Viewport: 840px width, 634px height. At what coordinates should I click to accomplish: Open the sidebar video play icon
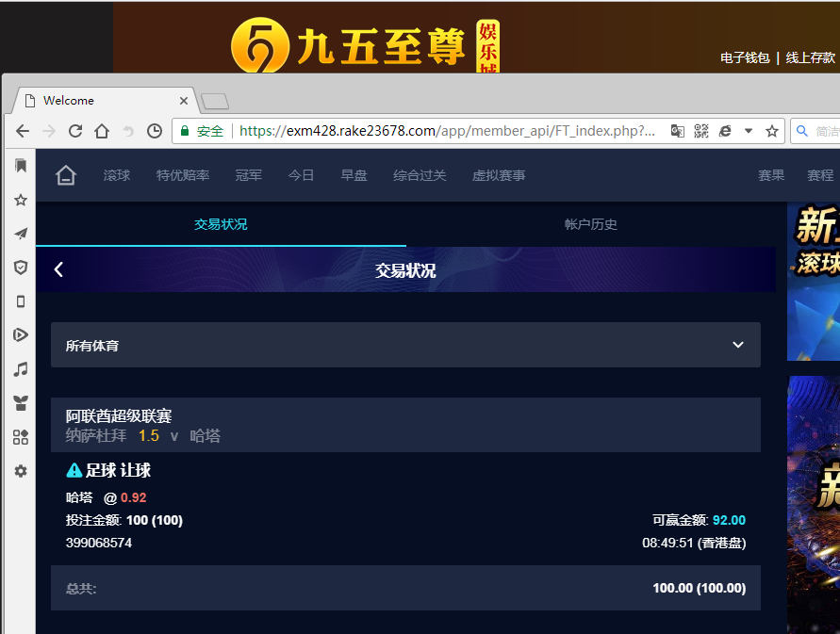[21, 335]
